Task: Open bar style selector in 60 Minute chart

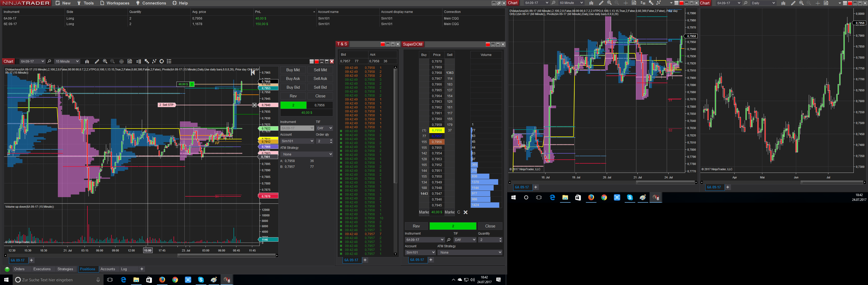Action: (591, 3)
